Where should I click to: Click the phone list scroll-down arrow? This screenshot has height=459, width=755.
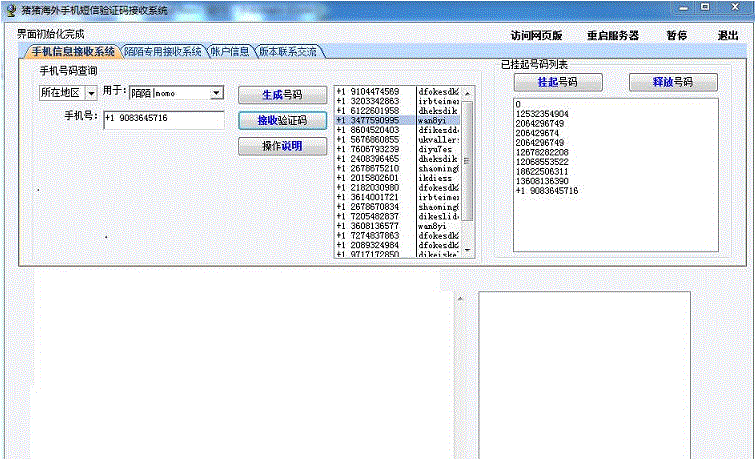pos(468,253)
